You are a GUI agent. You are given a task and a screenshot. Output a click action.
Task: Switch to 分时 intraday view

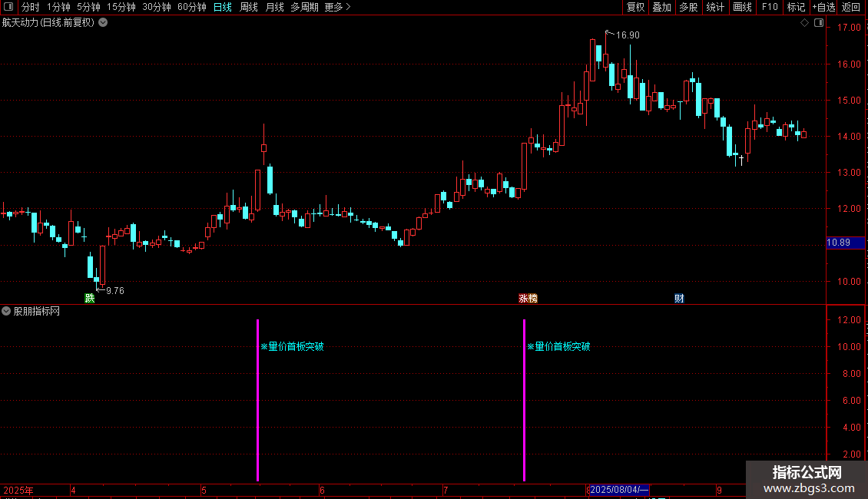[31, 7]
